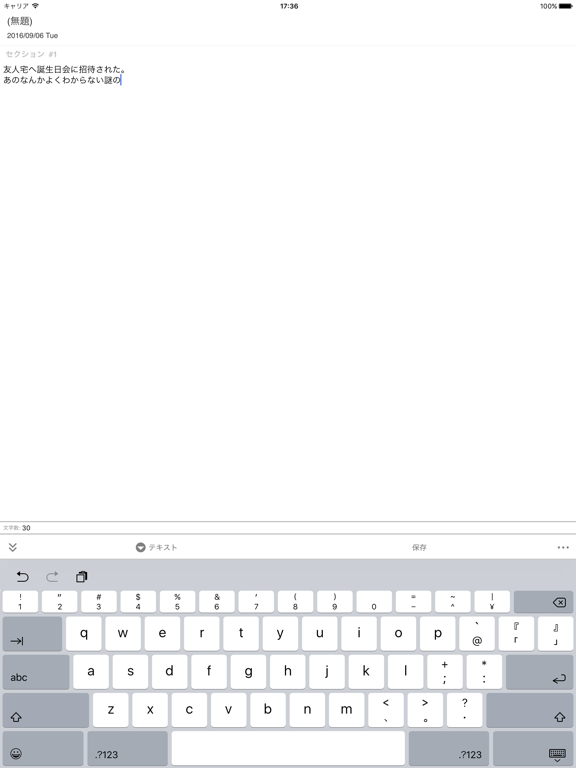Tap the left .?123 key
Screen dimensions: 576x768
(x=127, y=748)
